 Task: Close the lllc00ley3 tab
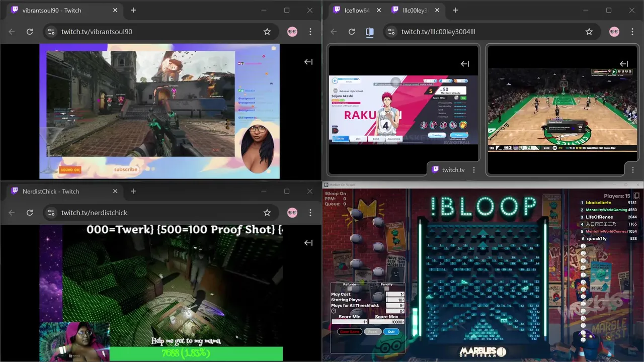click(x=437, y=10)
